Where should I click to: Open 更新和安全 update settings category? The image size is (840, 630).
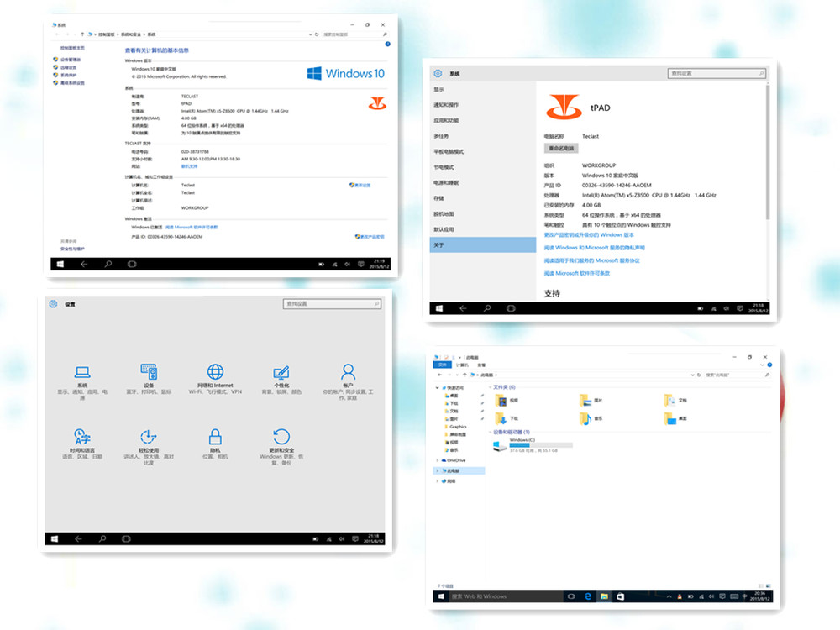[281, 448]
